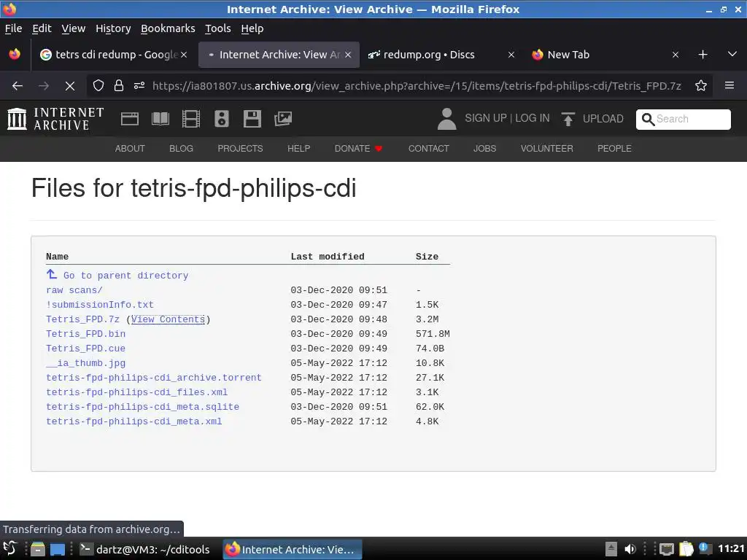Open the Help menu
747x560 pixels.
[x=252, y=28]
